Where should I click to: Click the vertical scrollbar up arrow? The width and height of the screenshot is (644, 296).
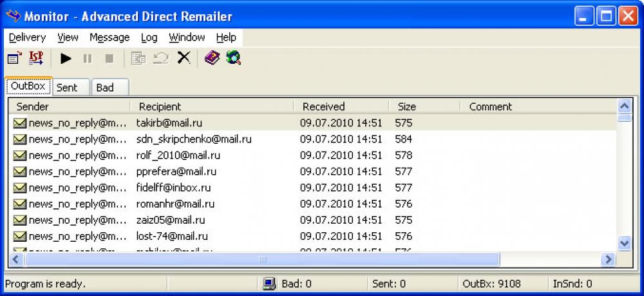625,107
